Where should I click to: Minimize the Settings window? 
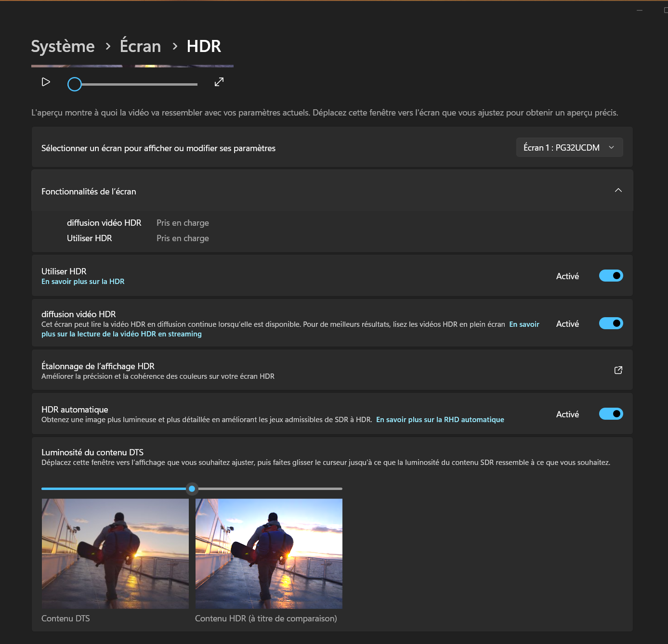pos(639,10)
